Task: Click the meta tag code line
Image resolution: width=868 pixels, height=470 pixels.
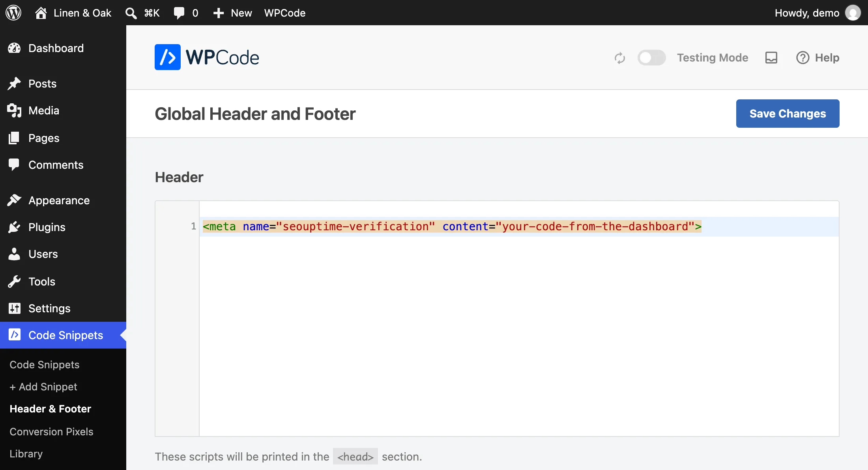Action: (452, 226)
